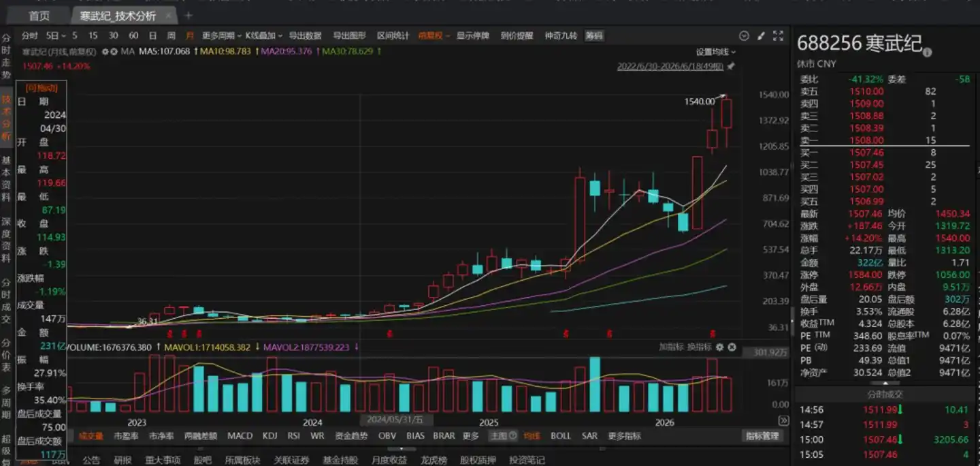Open 指标管理 indicator management
Viewport: 980px width, 466px height.
pyautogui.click(x=762, y=435)
